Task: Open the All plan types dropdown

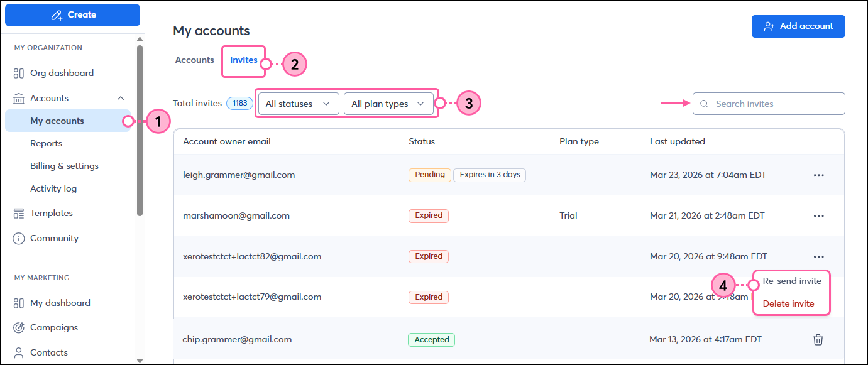Action: click(x=389, y=103)
